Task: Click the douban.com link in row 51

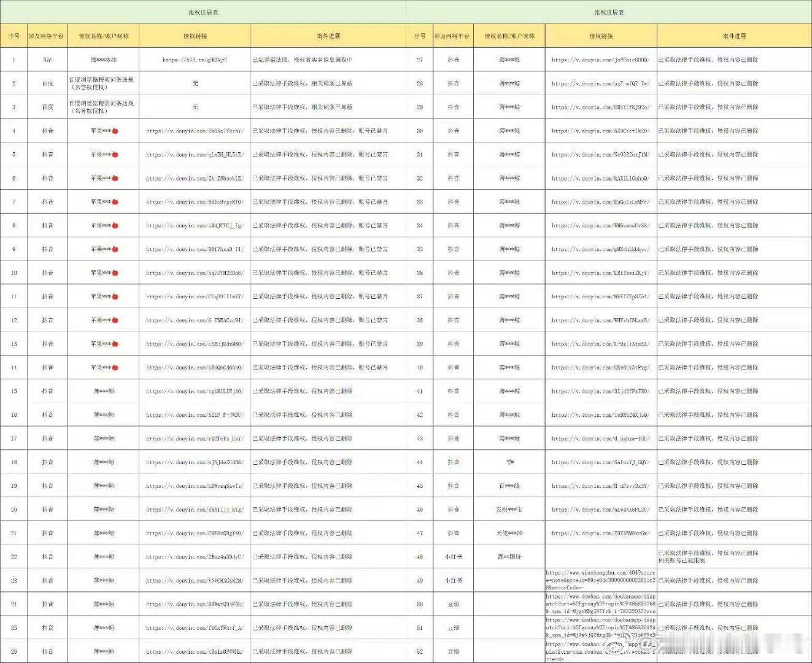Action: [x=600, y=627]
